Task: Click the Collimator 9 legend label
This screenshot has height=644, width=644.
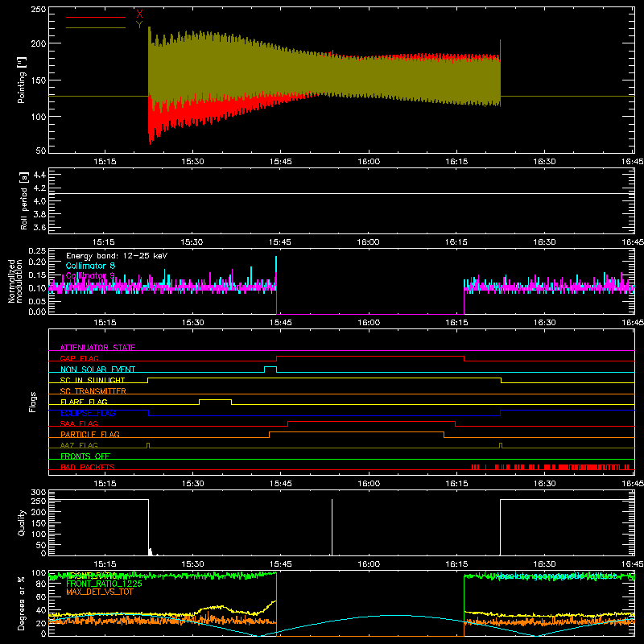Action: click(90, 275)
